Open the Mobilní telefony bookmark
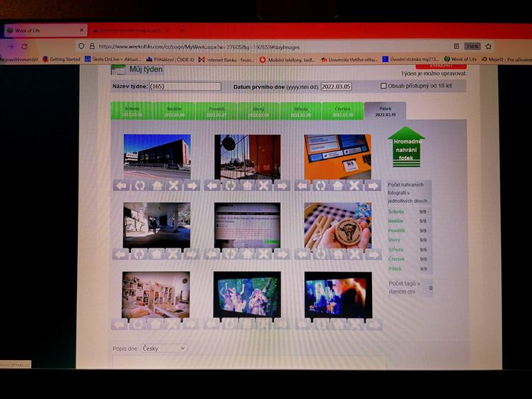The height and width of the screenshot is (399, 532). [287, 59]
